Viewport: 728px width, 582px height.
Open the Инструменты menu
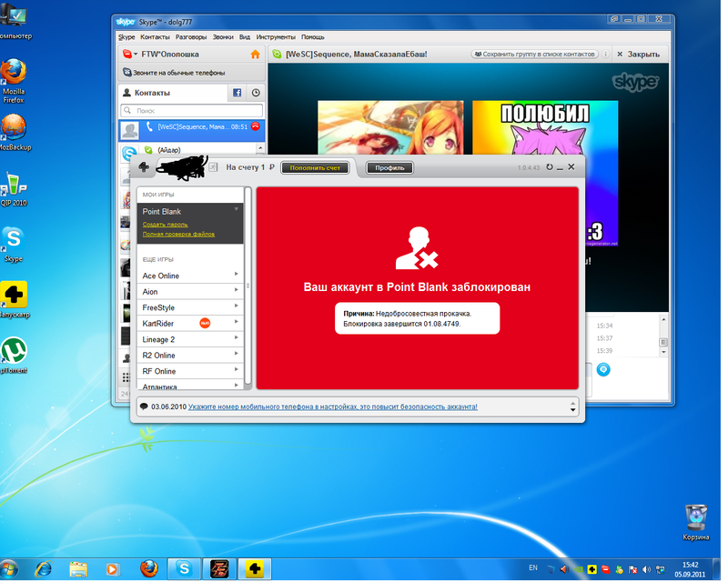pyautogui.click(x=276, y=37)
